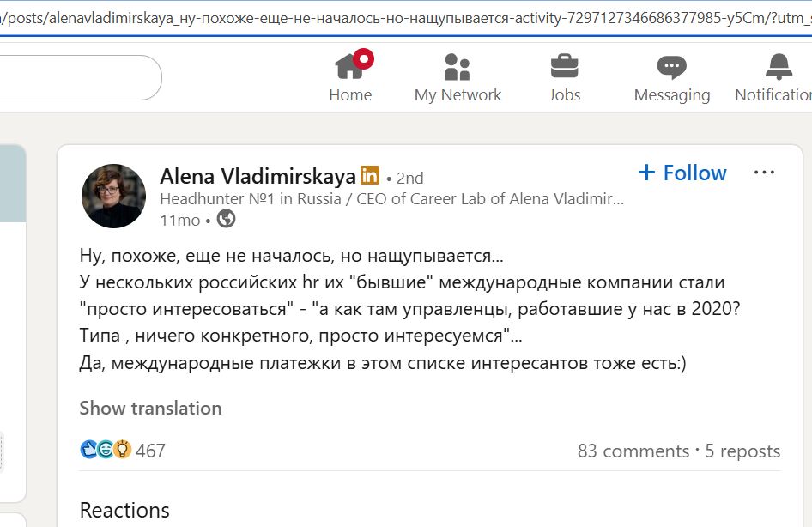Click the insightful lightbulb reaction icon
This screenshot has height=527, width=812.
[123, 450]
